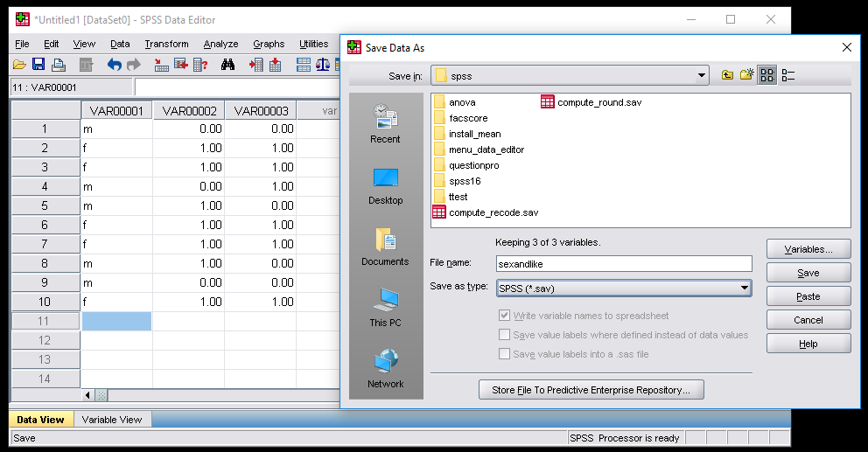
Task: Open the Save as type dropdown
Action: (744, 288)
